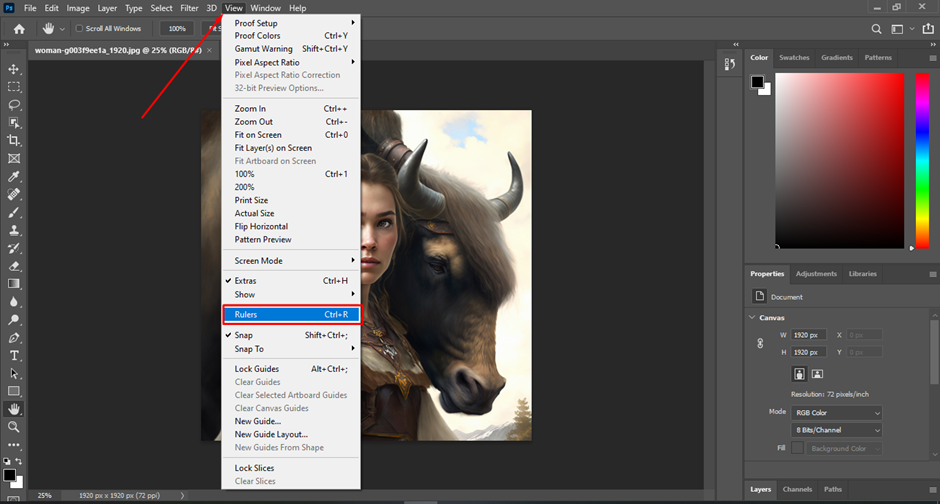The image size is (940, 504).
Task: Close the woman-g003f9ee1a_1920.jpg document tab
Action: [x=209, y=50]
